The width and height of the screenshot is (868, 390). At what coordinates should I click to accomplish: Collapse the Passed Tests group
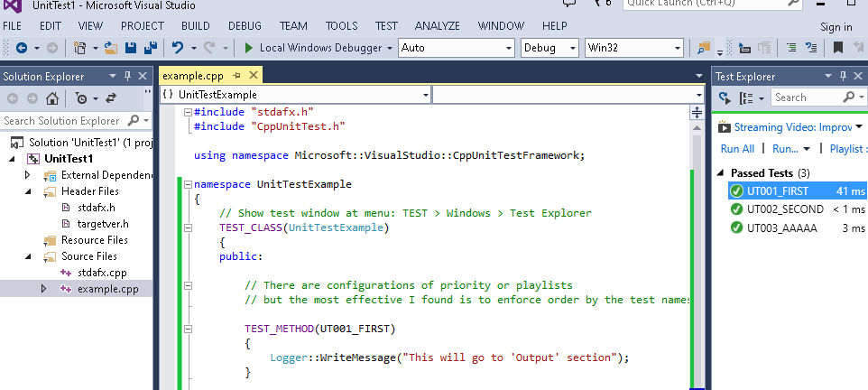tap(720, 172)
